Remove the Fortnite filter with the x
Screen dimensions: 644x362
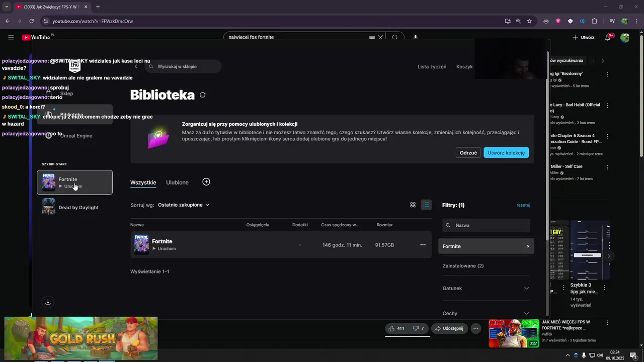528,246
